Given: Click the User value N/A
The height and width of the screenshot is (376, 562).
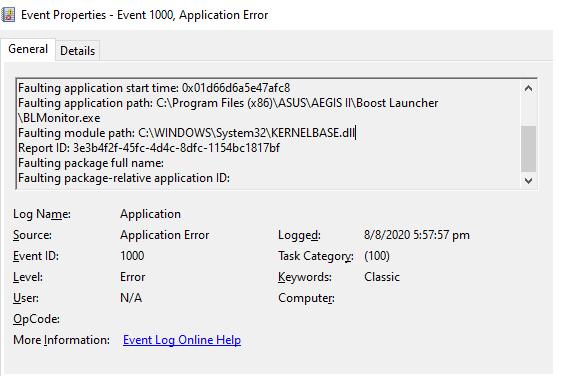Looking at the screenshot, I should click(131, 298).
